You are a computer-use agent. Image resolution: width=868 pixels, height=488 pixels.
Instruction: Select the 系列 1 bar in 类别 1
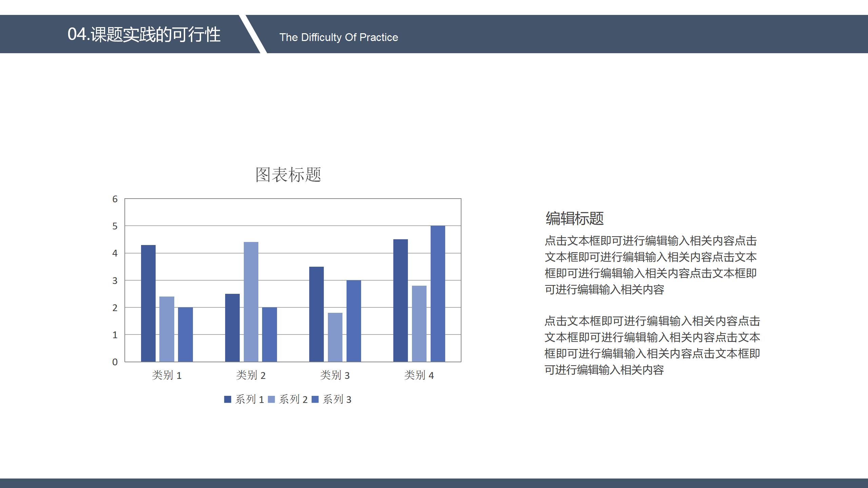click(148, 303)
